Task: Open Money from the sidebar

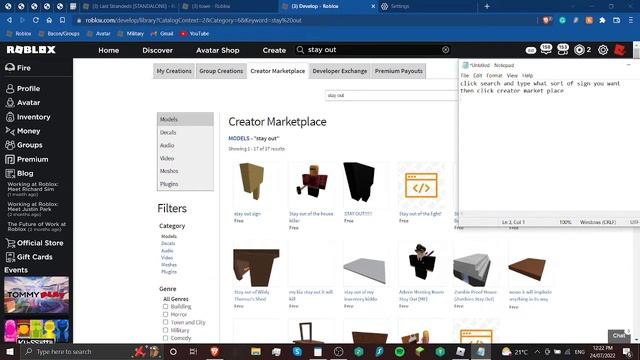Action: [23, 131]
